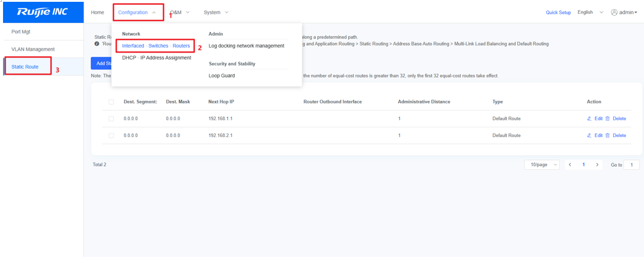Open Quick Setup link
The width and height of the screenshot is (644, 261).
pos(558,12)
